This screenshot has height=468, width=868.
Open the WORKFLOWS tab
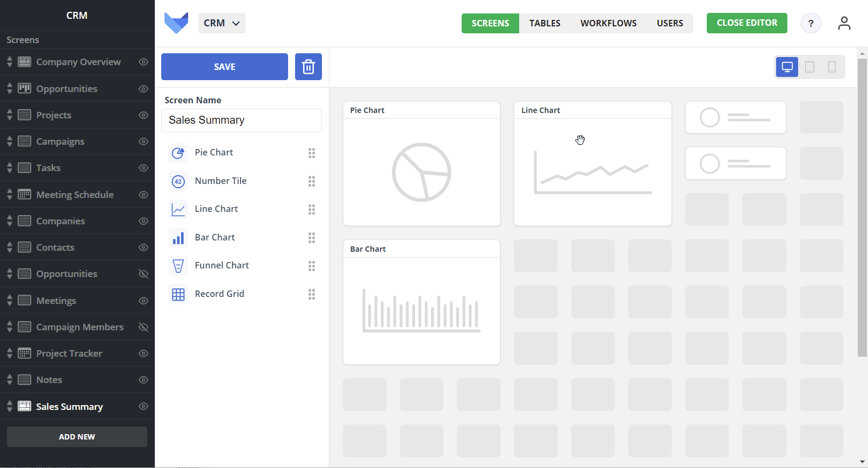[608, 23]
